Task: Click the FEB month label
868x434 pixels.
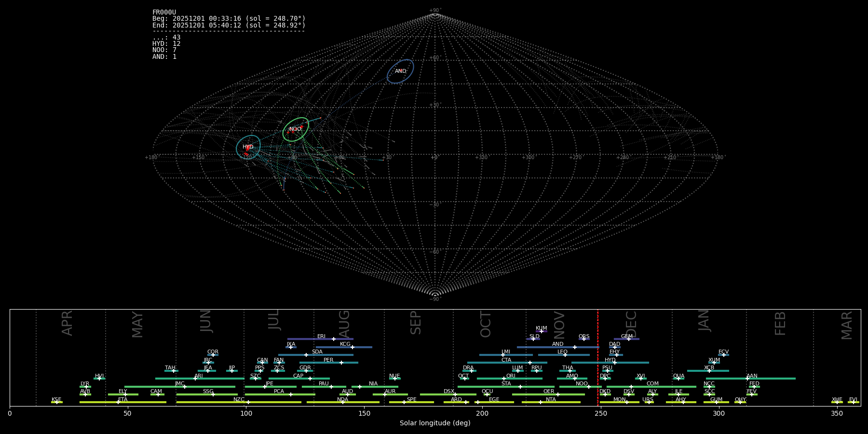Action: (x=780, y=323)
